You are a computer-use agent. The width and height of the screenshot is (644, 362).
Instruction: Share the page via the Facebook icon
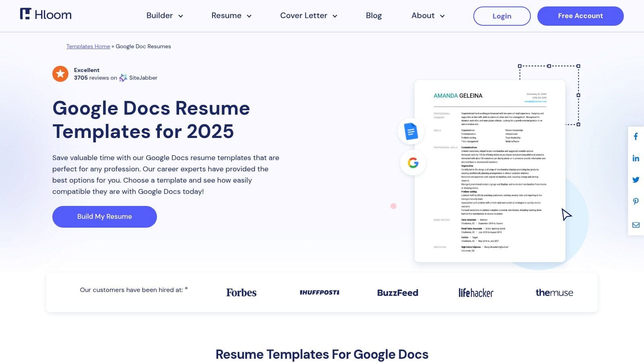tap(636, 136)
